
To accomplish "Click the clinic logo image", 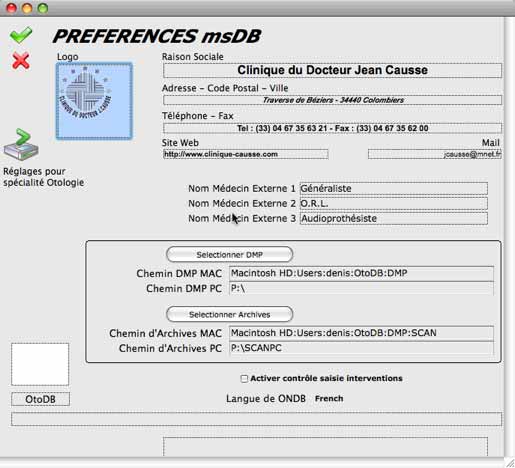I will click(x=94, y=101).
